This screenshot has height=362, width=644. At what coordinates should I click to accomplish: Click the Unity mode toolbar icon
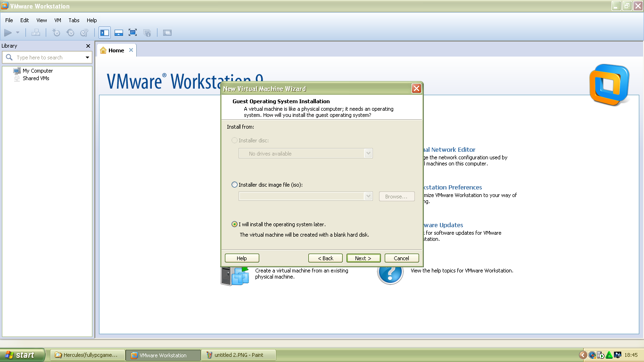point(147,33)
